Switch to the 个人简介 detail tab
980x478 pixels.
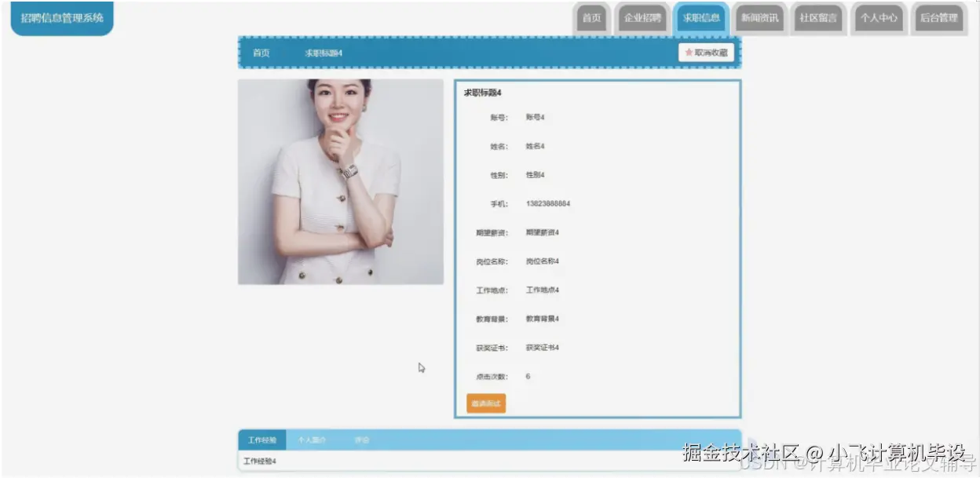[312, 440]
